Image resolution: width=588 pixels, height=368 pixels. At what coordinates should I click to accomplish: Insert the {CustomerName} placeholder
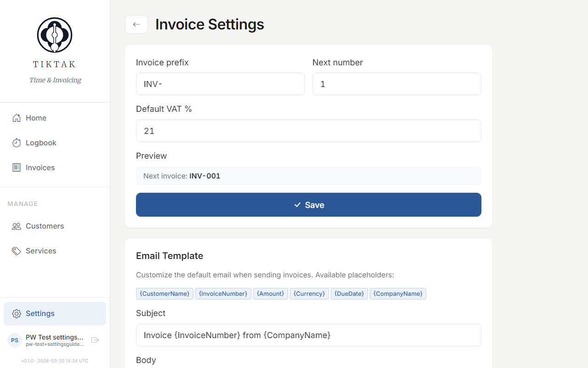click(164, 293)
